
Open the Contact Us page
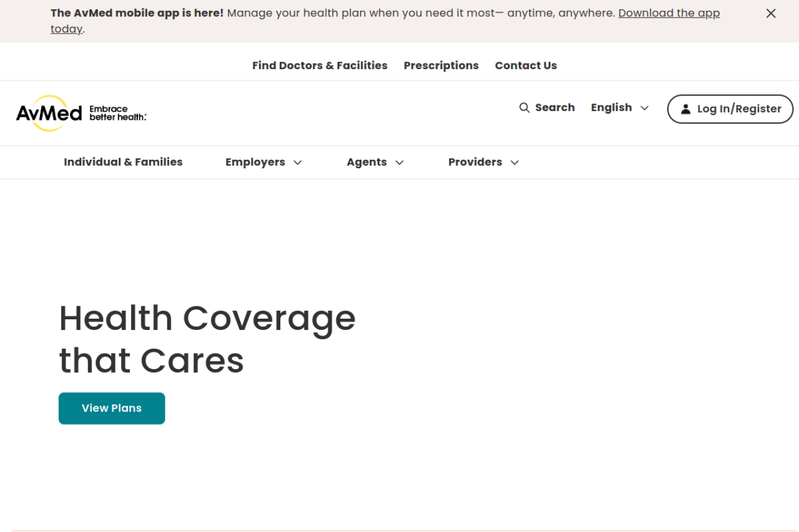(x=526, y=65)
